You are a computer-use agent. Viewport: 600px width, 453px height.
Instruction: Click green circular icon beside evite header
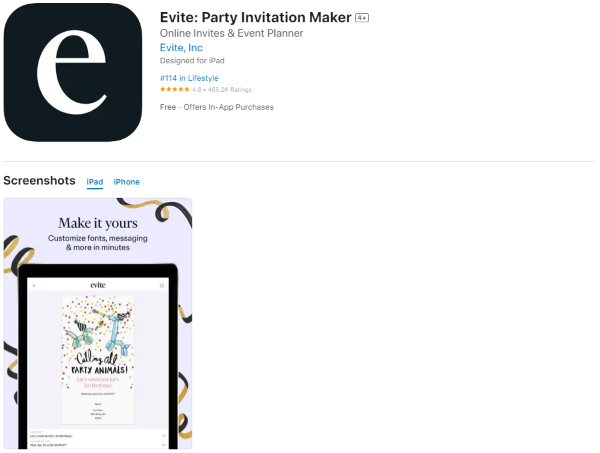(162, 285)
